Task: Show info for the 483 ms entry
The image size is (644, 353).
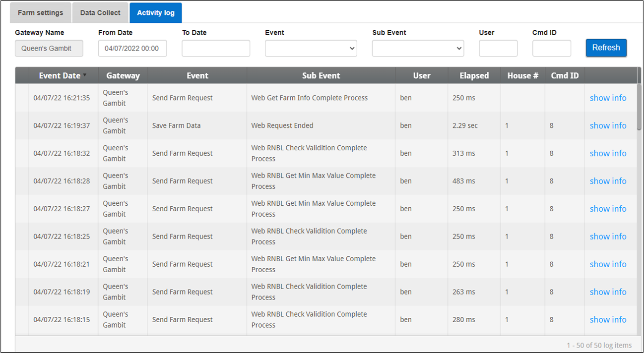Action: pyautogui.click(x=608, y=181)
